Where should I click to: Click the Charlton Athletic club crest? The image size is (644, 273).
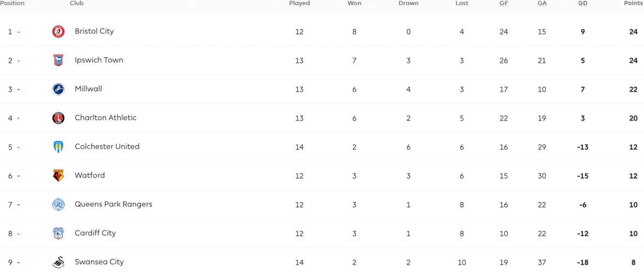(58, 118)
